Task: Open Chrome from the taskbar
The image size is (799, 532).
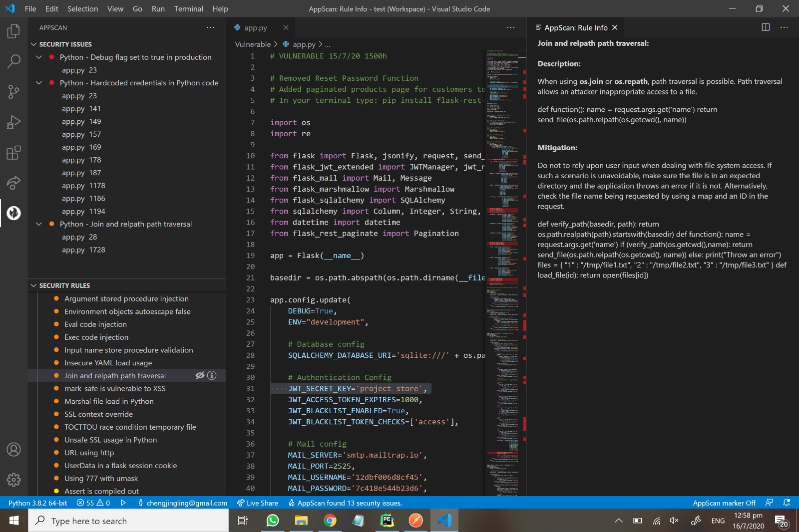Action: [x=330, y=521]
